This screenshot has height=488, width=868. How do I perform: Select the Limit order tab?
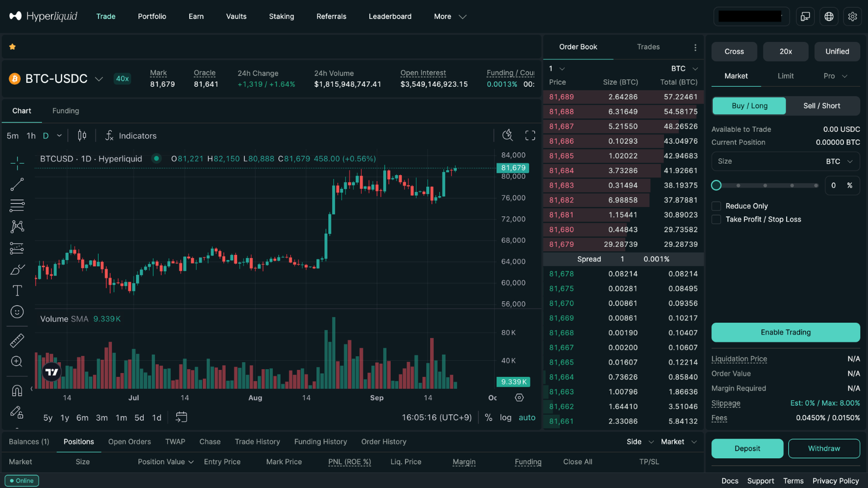click(x=786, y=76)
